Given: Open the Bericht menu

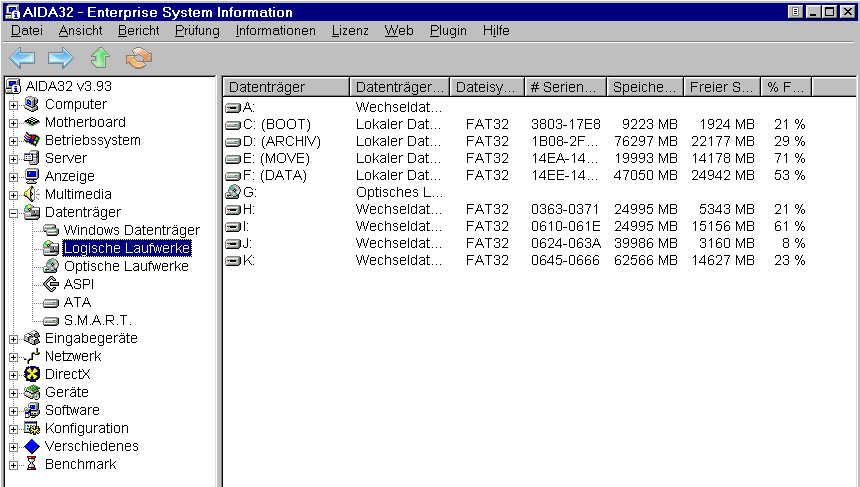Looking at the screenshot, I should click(x=138, y=31).
